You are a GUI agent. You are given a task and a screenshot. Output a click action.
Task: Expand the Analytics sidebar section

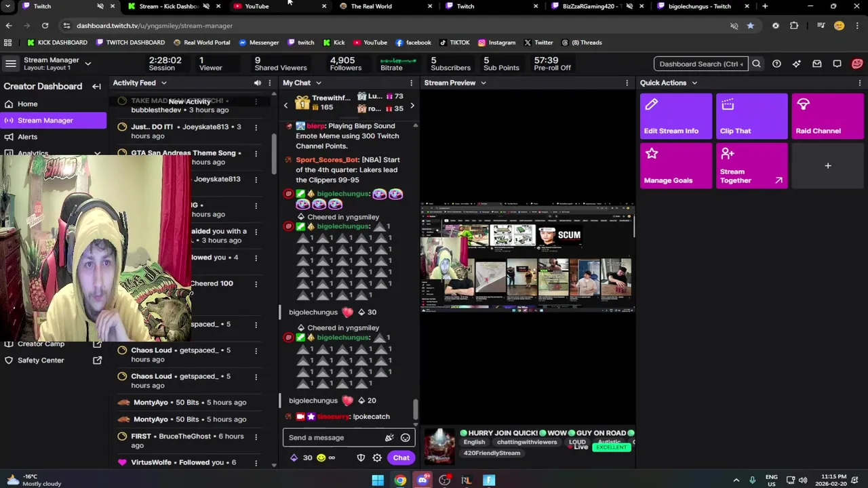pyautogui.click(x=97, y=154)
